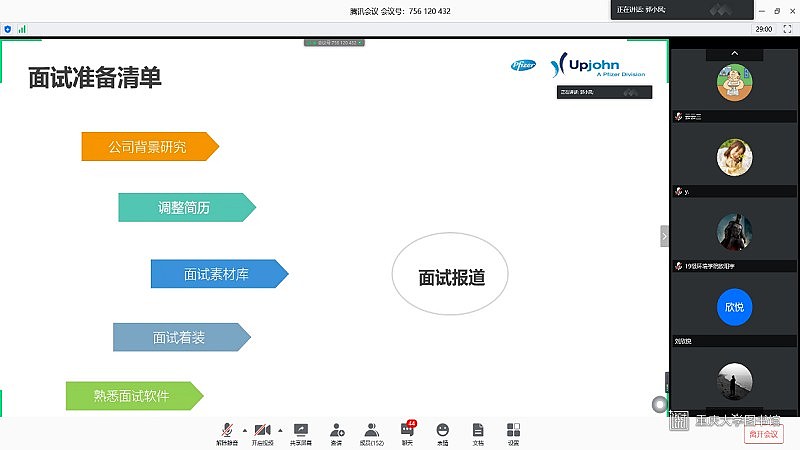Screen dimensions: 800x450
Task: Turn on camera with 开启视频
Action: (262, 431)
